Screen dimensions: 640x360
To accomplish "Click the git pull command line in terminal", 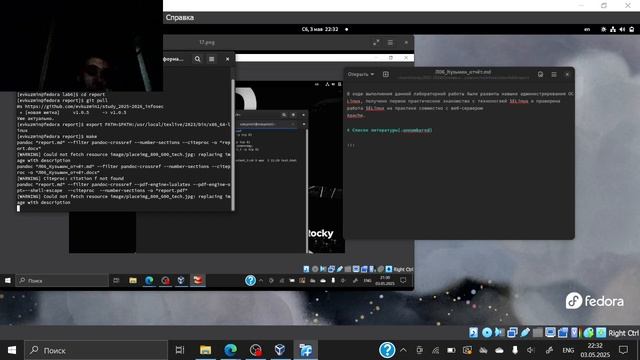I will pyautogui.click(x=62, y=100).
